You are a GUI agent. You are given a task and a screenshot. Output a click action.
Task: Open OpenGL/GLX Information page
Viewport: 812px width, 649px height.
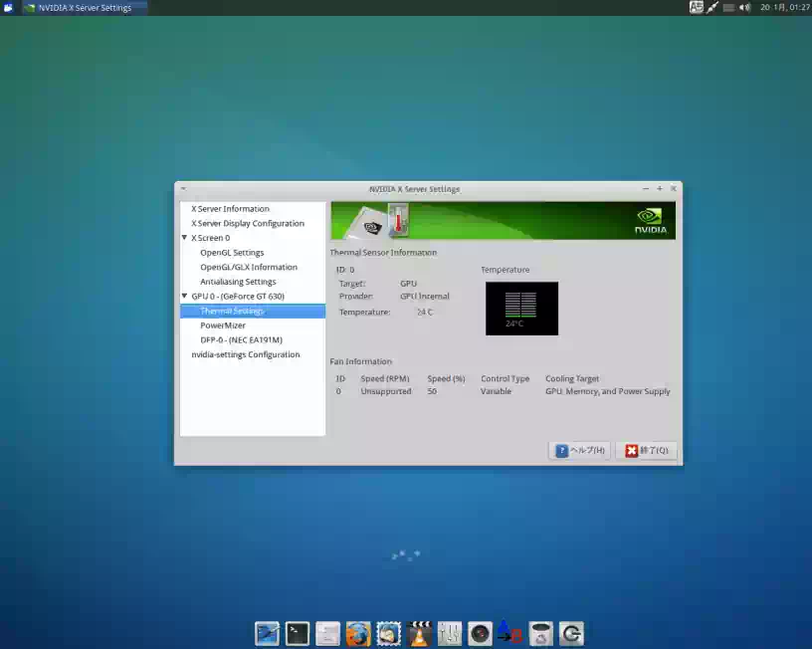(249, 267)
